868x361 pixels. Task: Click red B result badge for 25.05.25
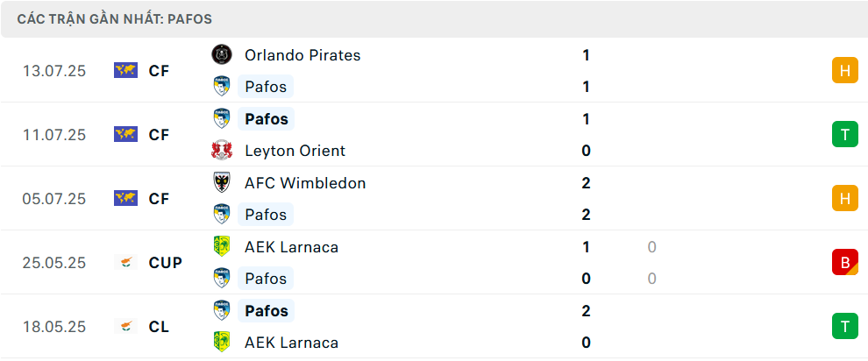click(x=844, y=262)
